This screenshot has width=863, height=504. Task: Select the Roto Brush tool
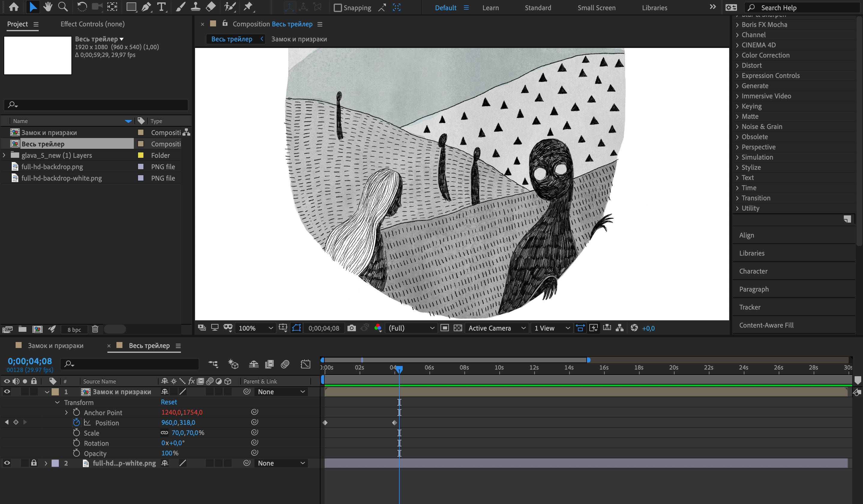click(230, 7)
